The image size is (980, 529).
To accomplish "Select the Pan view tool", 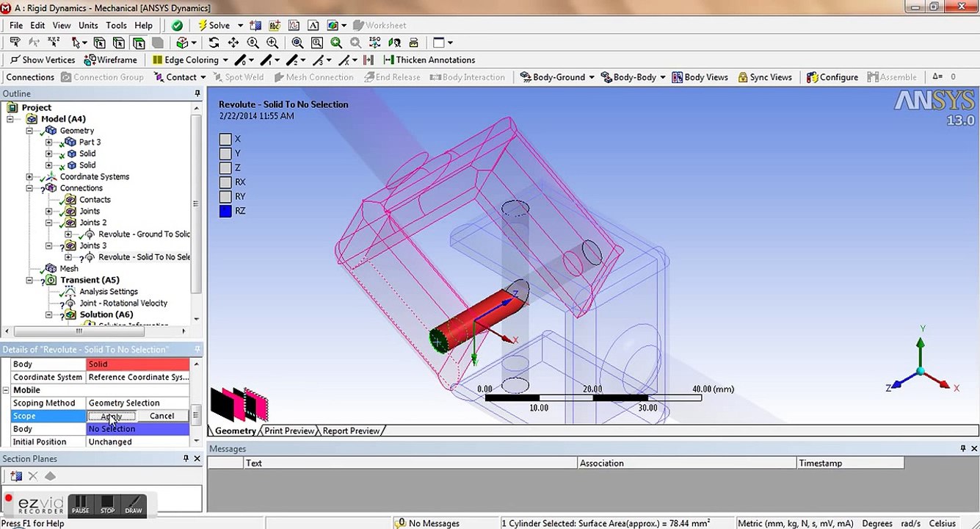I will (233, 43).
